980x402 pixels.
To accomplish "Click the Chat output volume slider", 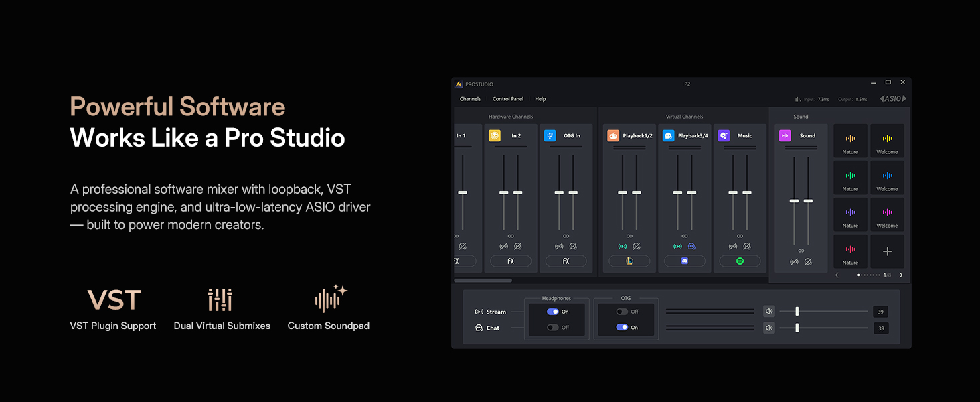I will pos(823,328).
